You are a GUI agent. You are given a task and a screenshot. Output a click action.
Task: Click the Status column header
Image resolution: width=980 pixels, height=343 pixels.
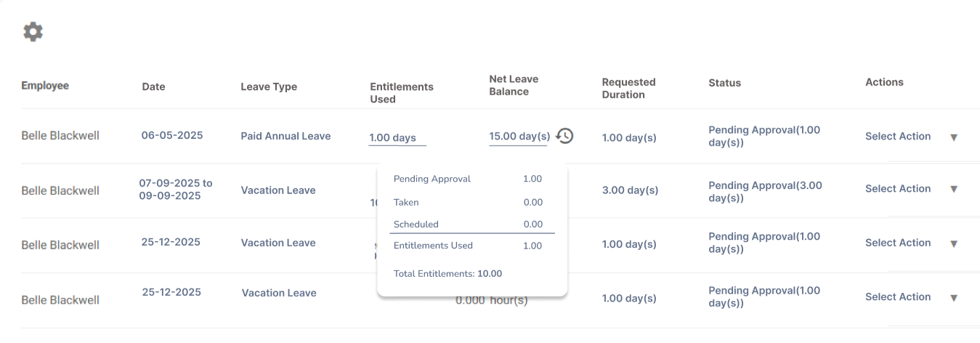tap(724, 83)
